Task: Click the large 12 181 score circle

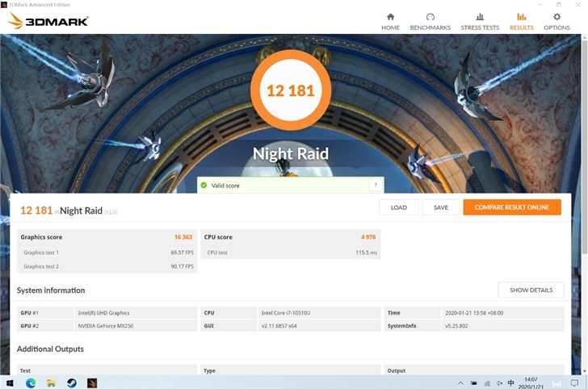Action: click(291, 90)
